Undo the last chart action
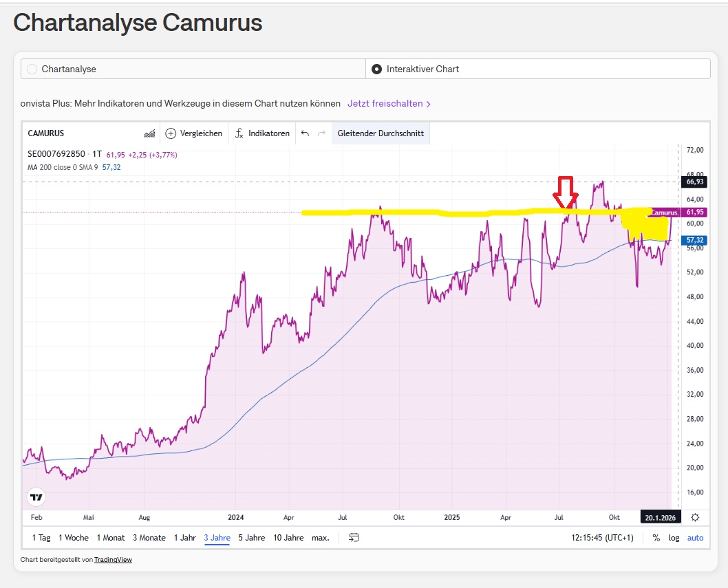 click(305, 133)
